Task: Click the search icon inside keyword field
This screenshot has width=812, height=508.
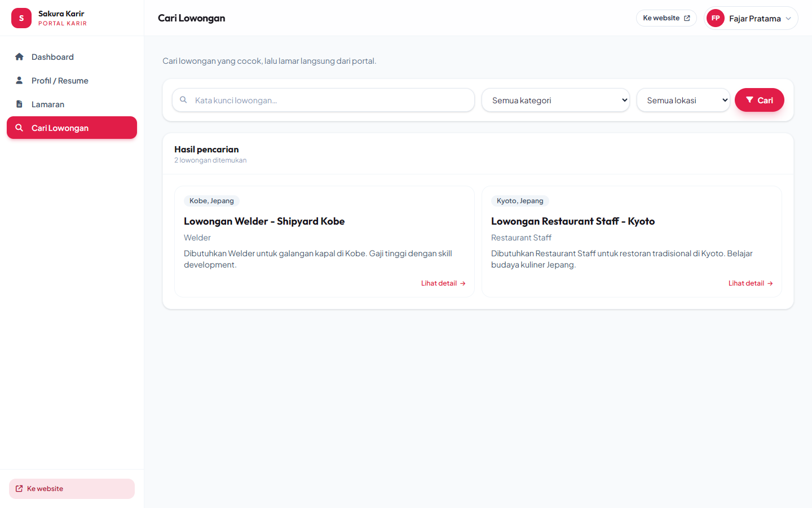Action: tap(183, 99)
